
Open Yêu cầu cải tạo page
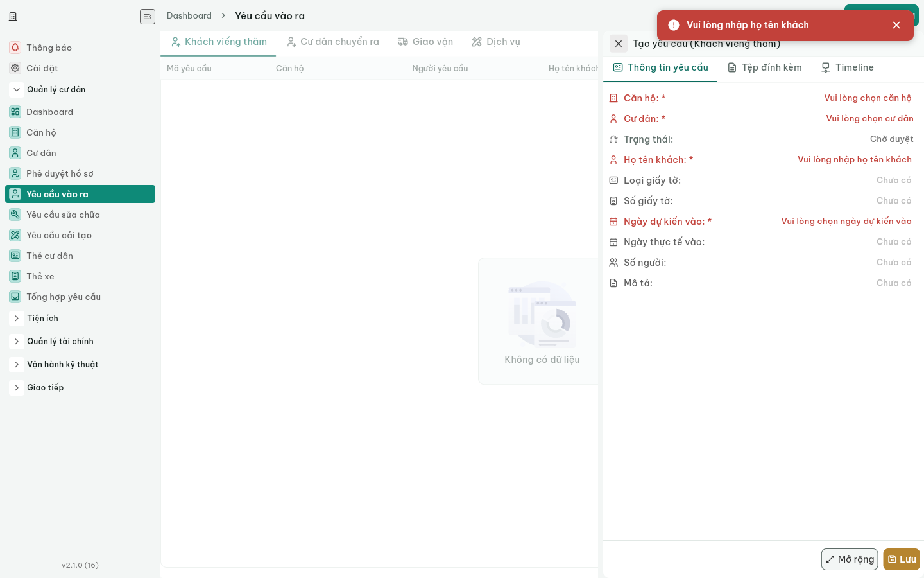(80, 235)
